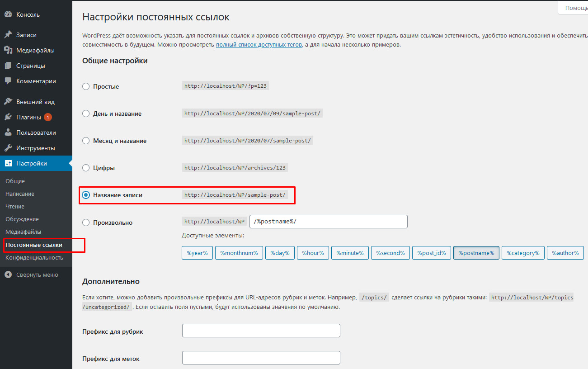
Task: Click the Инструменты wrench icon
Action: (x=8, y=148)
